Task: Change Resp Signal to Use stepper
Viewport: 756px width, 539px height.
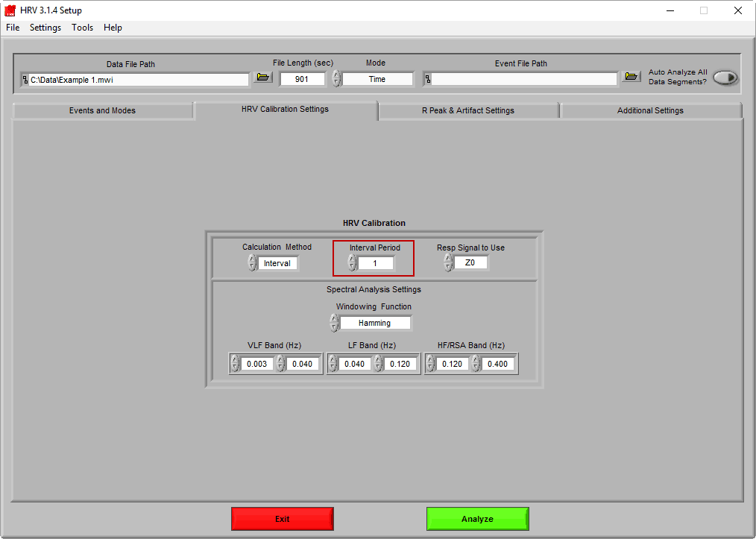Action: (448, 262)
